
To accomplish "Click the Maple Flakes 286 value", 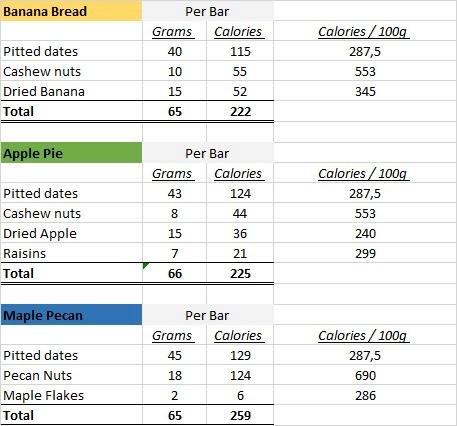I will (365, 395).
